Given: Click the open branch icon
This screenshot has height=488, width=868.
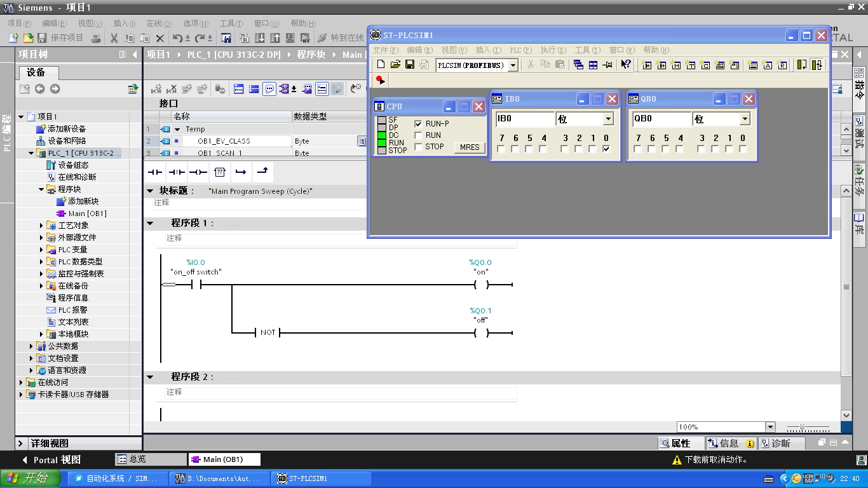Looking at the screenshot, I should (x=241, y=172).
